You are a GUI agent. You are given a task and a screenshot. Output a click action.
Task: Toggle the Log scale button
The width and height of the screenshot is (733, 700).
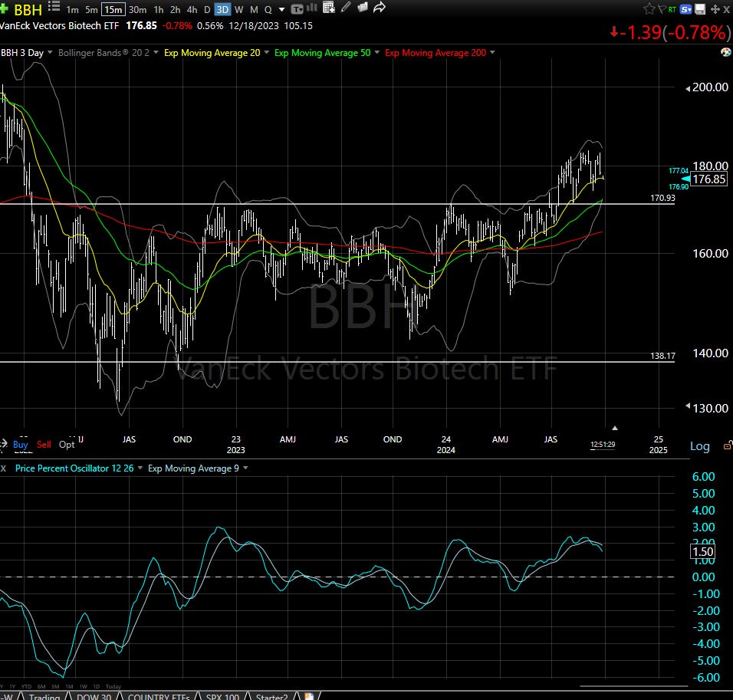coord(700,446)
